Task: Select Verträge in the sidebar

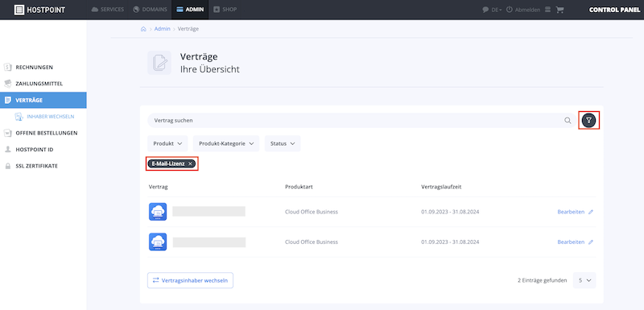Action: 43,100
